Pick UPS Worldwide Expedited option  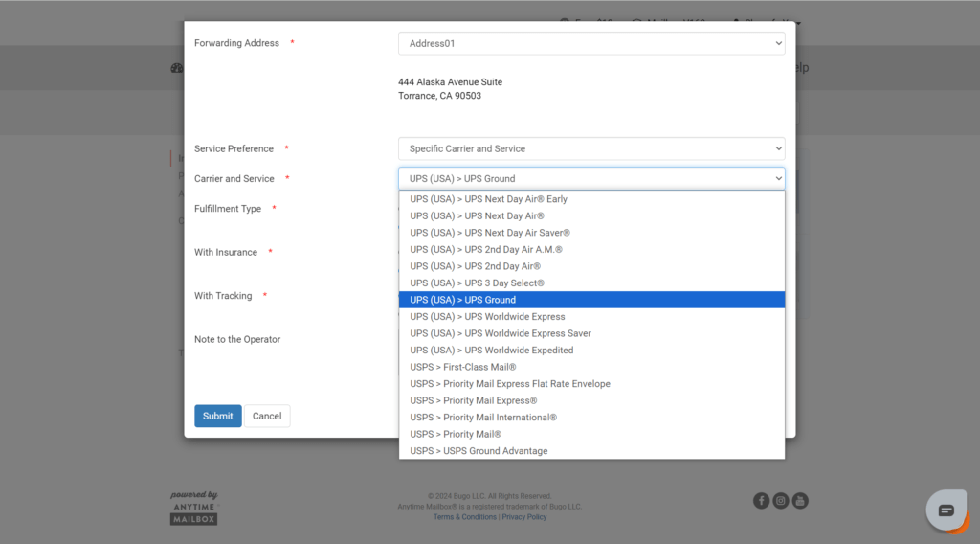point(591,351)
